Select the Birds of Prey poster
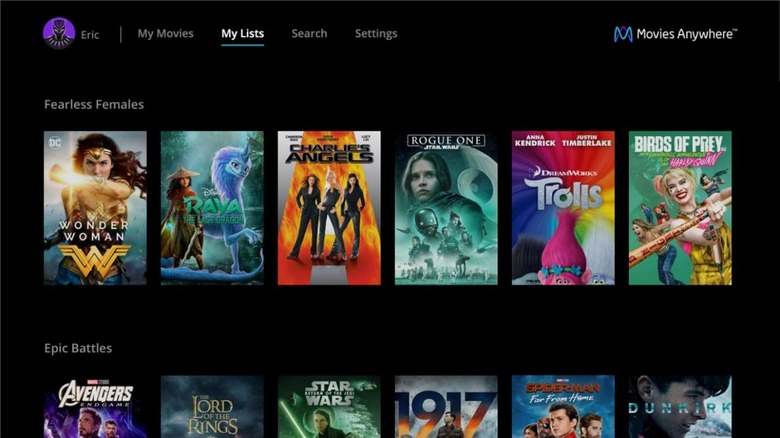Image resolution: width=780 pixels, height=438 pixels. pos(680,208)
